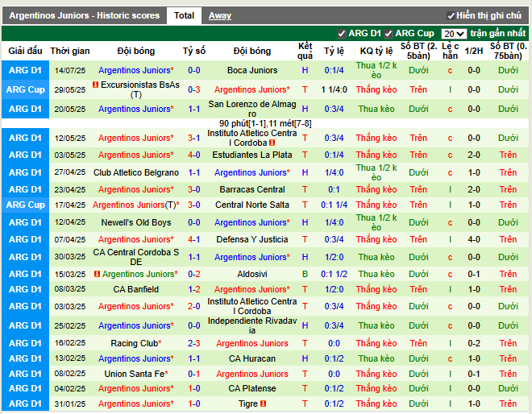Click the 1-2 score at CA Banfield
Screen dimensions: 532x414
point(194,289)
